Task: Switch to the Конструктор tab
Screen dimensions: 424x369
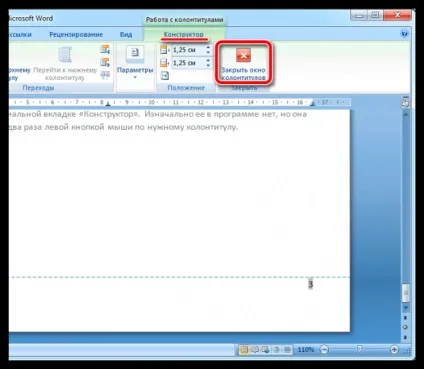Action: coord(184,34)
